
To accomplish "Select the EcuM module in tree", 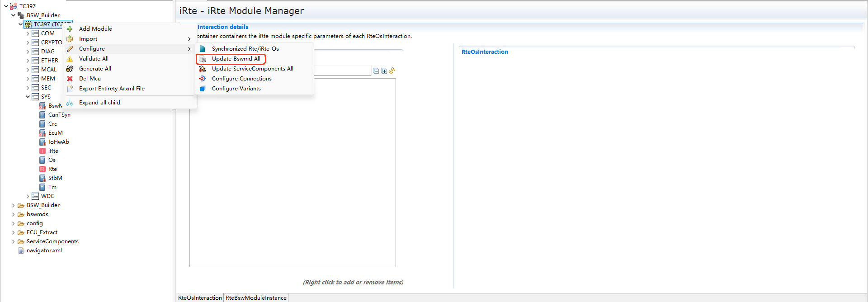I will (x=55, y=133).
